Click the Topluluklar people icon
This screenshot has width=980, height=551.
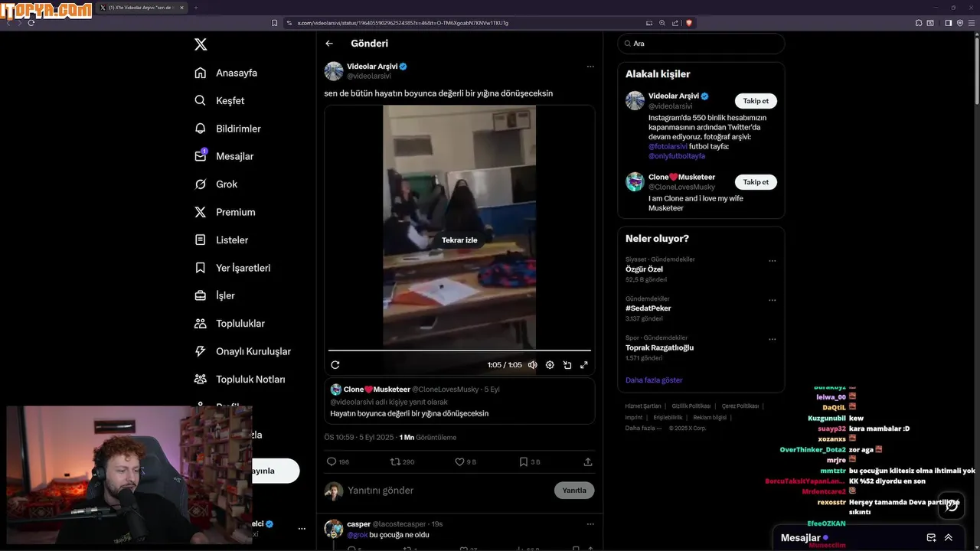[x=201, y=324]
